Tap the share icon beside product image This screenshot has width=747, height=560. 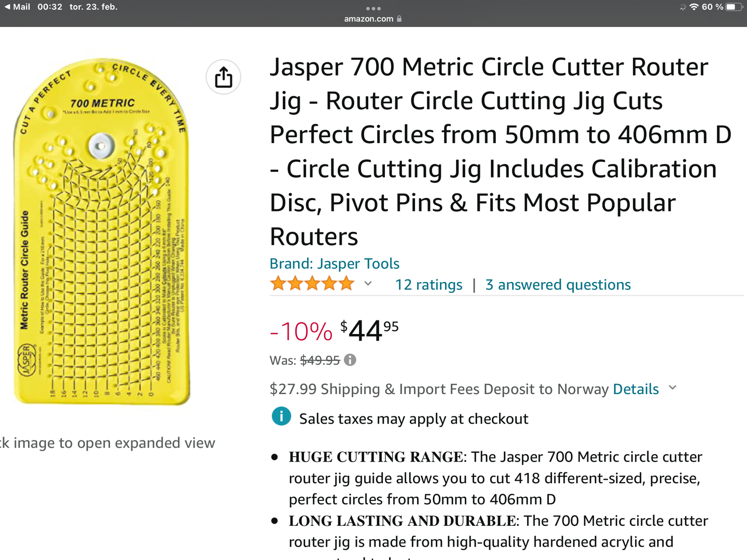(x=224, y=77)
